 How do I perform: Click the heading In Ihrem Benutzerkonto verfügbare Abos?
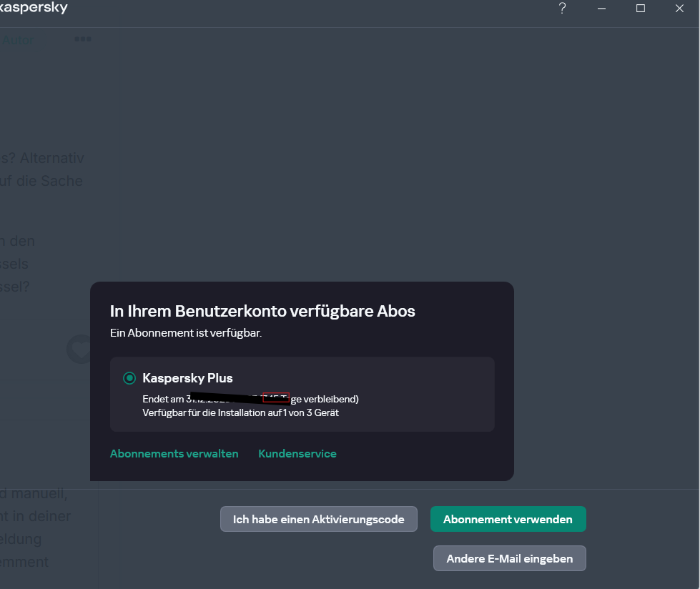pos(262,311)
